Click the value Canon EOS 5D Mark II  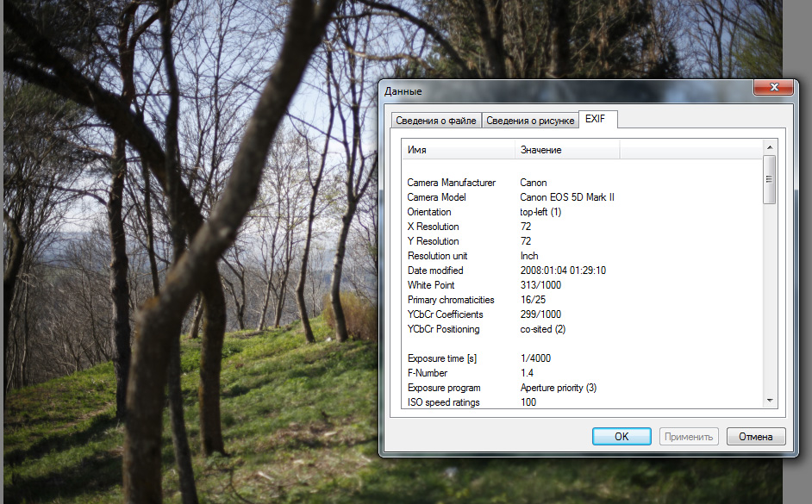tap(567, 197)
